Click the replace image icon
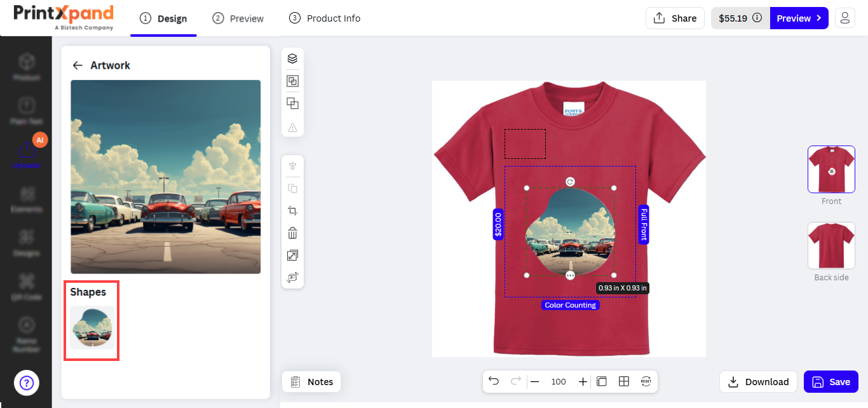This screenshot has height=408, width=868. (x=292, y=278)
